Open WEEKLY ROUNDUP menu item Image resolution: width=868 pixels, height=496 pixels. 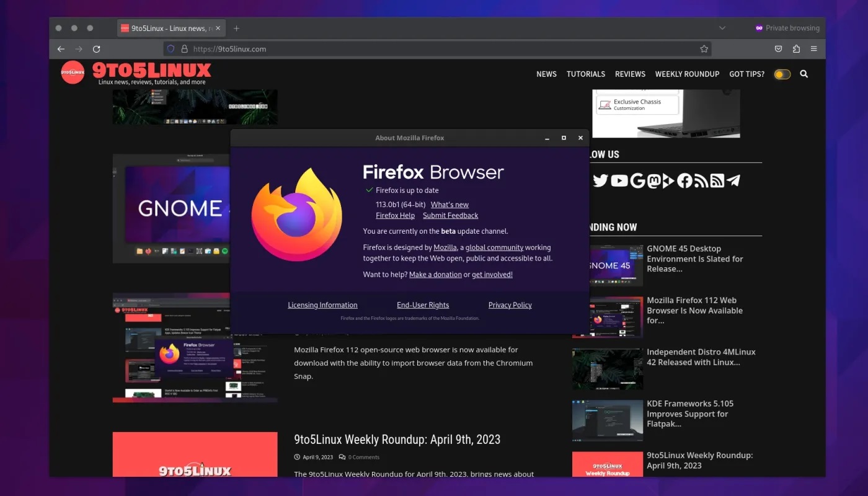[x=687, y=74]
